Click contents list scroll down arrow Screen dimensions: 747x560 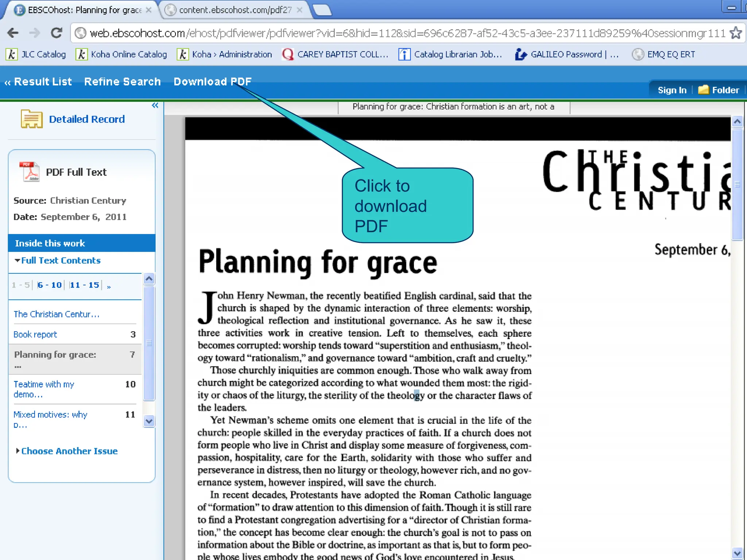pos(149,421)
